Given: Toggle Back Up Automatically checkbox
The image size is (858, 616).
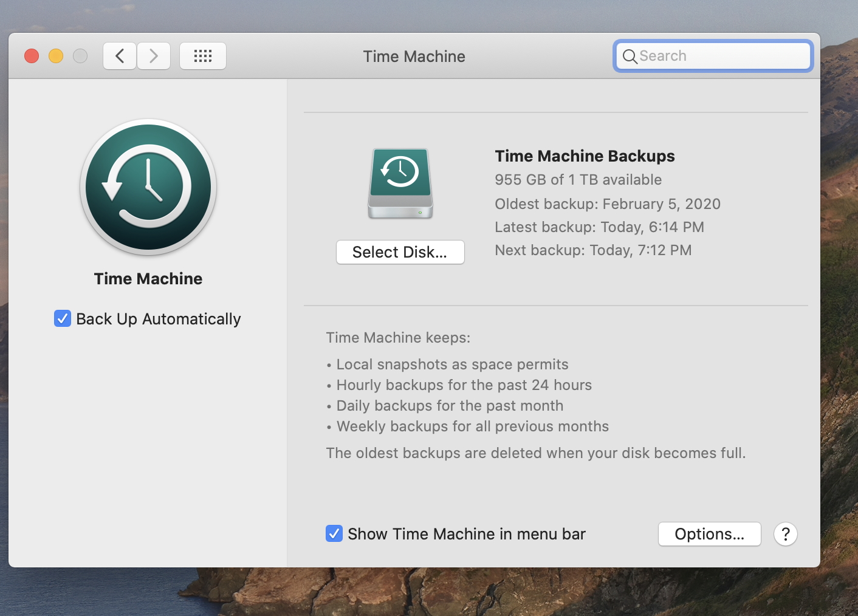Looking at the screenshot, I should [x=63, y=318].
